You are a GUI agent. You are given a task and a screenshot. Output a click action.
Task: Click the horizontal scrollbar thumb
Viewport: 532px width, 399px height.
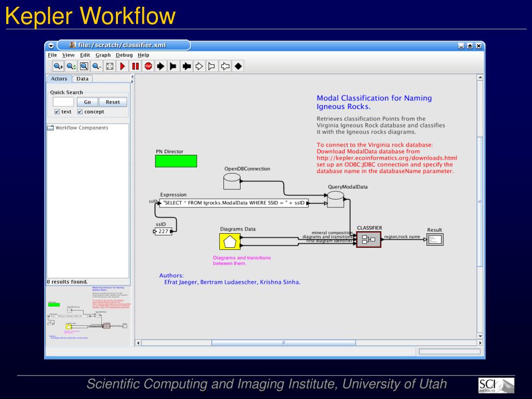[x=284, y=343]
